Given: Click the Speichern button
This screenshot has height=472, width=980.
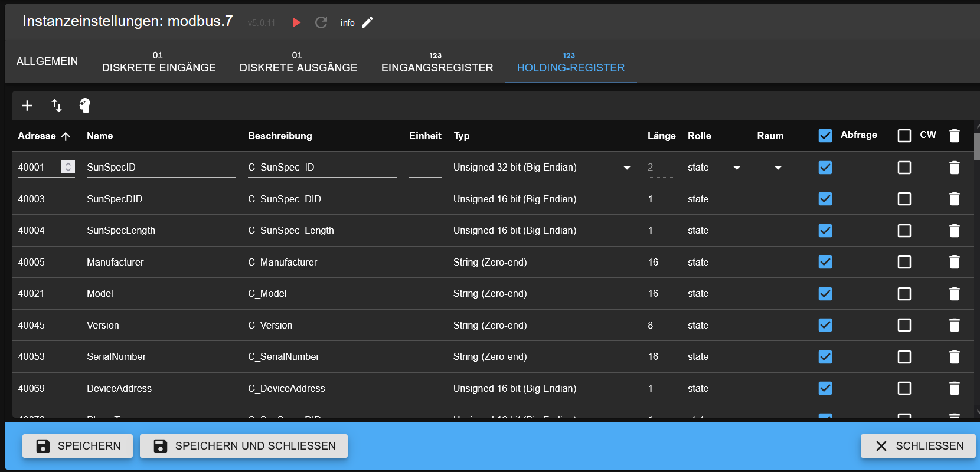Looking at the screenshot, I should point(77,446).
